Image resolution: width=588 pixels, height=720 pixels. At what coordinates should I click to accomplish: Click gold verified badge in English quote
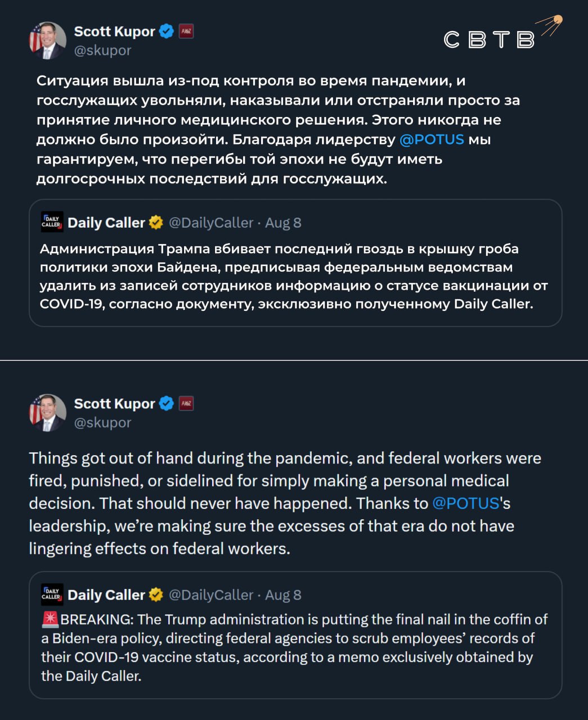[x=156, y=595]
